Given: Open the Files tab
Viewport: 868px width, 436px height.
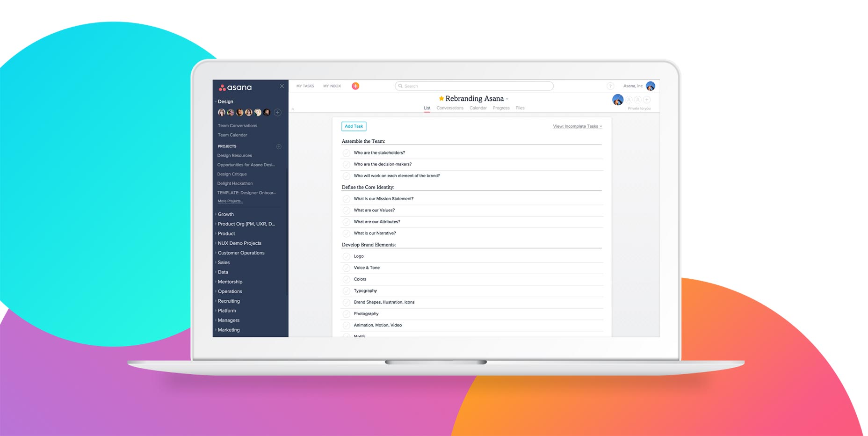Looking at the screenshot, I should pos(520,108).
